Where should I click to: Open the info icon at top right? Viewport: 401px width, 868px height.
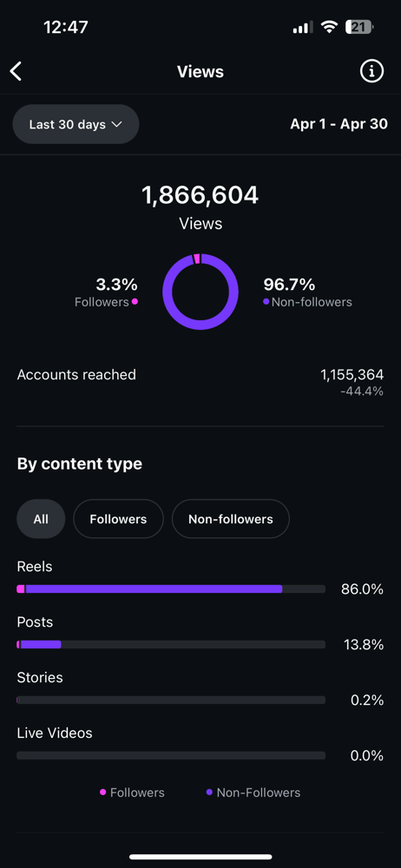[x=371, y=71]
